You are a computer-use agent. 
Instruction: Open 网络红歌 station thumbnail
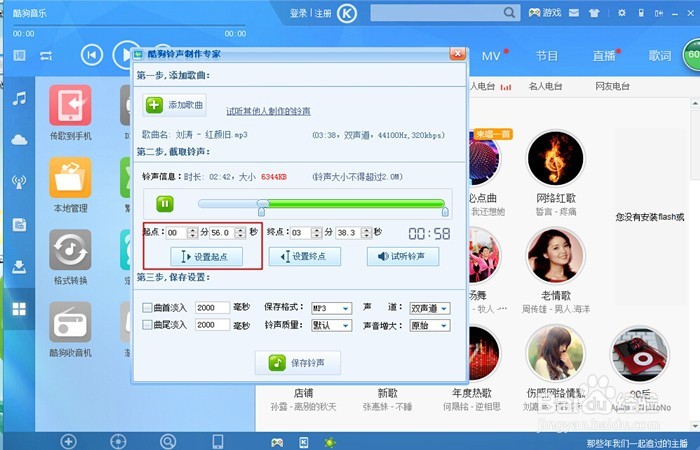click(555, 158)
